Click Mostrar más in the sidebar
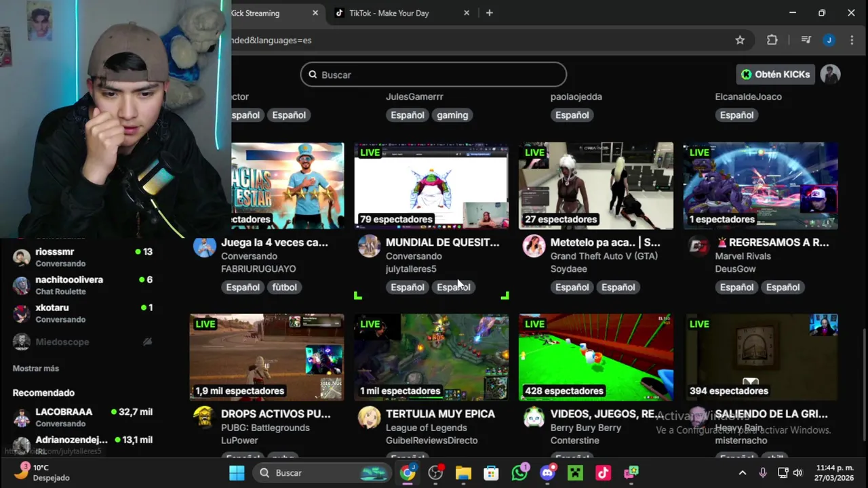This screenshot has width=868, height=488. point(36,368)
